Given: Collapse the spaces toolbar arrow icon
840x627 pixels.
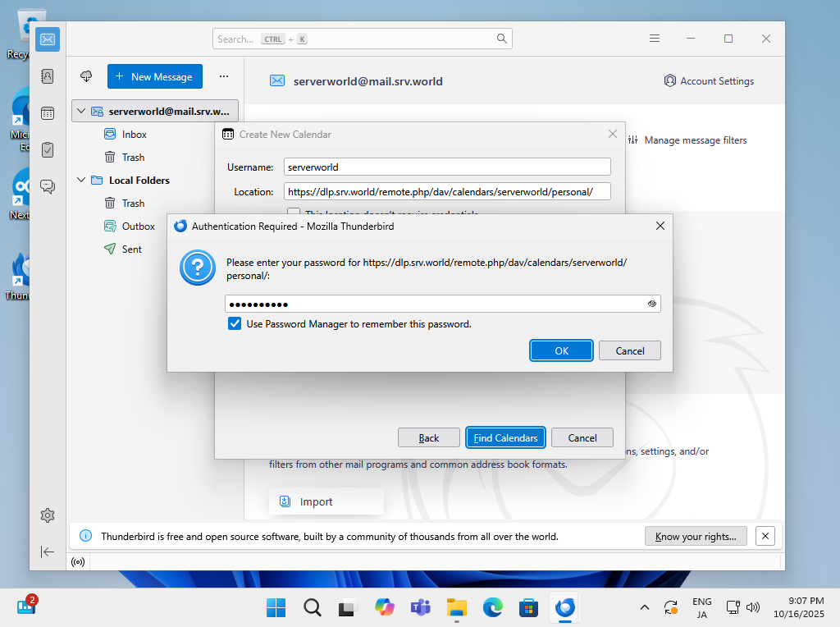Looking at the screenshot, I should [x=48, y=551].
